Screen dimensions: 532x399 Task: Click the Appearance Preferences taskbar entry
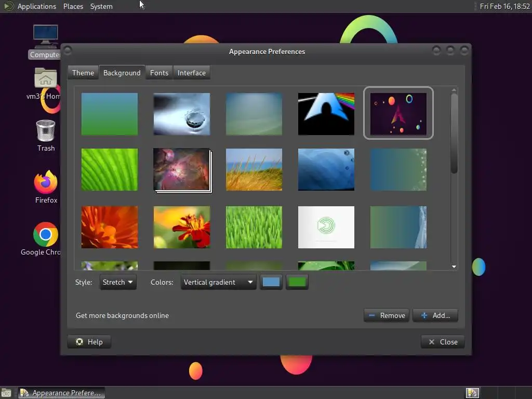[x=61, y=393]
